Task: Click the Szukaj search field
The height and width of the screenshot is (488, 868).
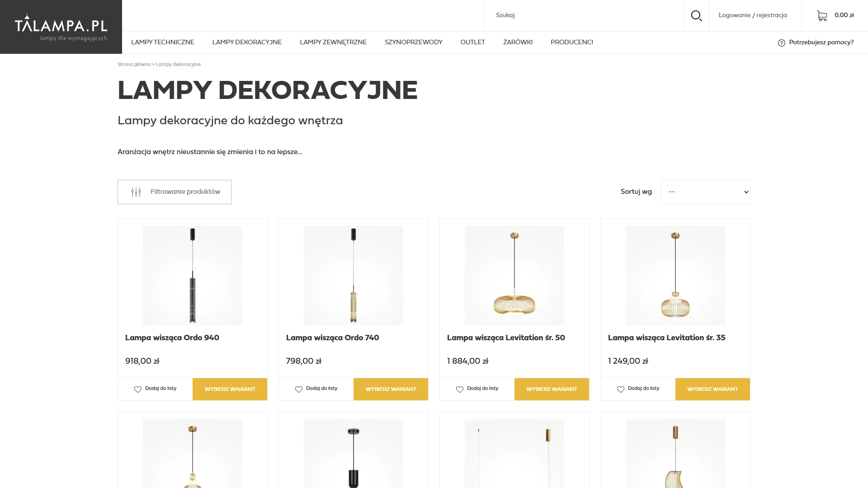Action: [x=583, y=15]
